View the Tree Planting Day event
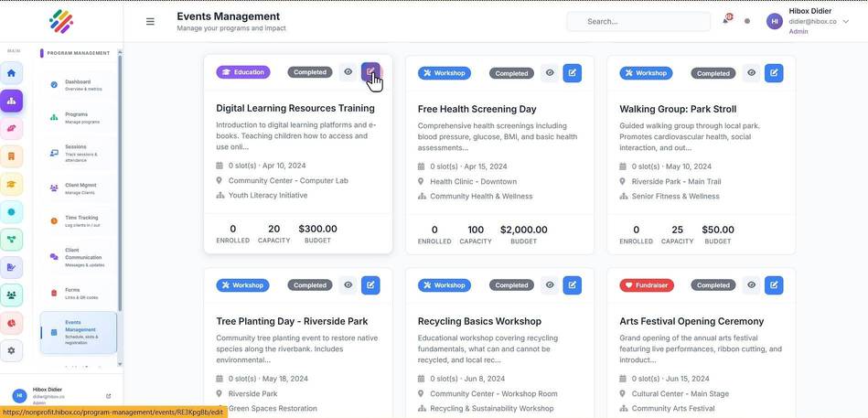This screenshot has width=868, height=418. [348, 285]
